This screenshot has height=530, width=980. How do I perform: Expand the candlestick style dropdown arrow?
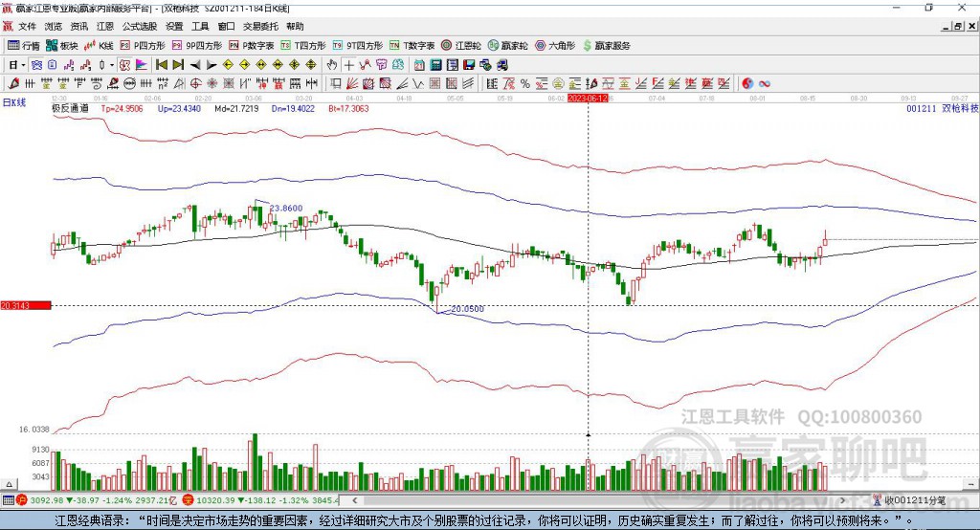112,65
